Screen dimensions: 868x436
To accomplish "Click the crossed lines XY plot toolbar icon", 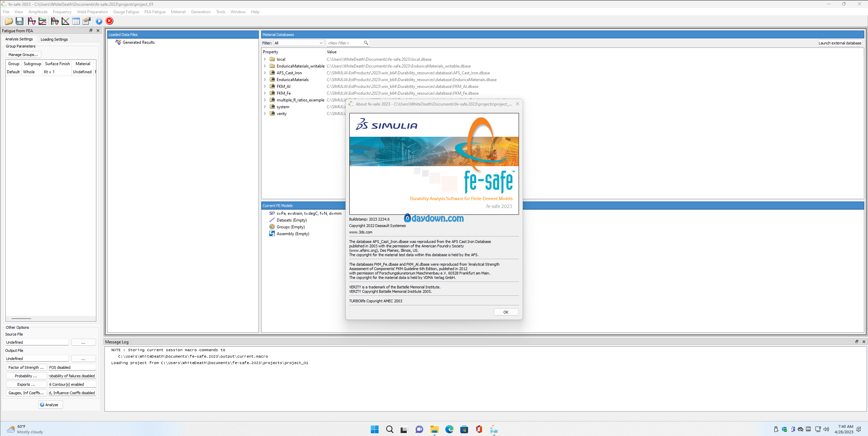I will [x=65, y=21].
